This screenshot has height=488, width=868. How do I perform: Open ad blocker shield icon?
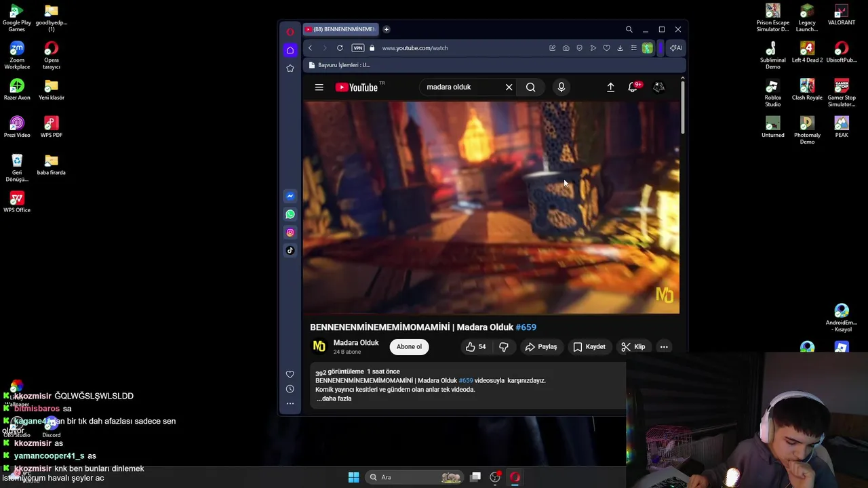tap(579, 48)
